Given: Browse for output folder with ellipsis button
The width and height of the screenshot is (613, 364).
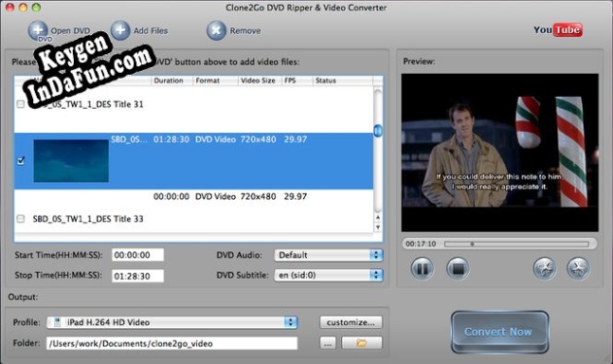Looking at the screenshot, I should [x=327, y=344].
